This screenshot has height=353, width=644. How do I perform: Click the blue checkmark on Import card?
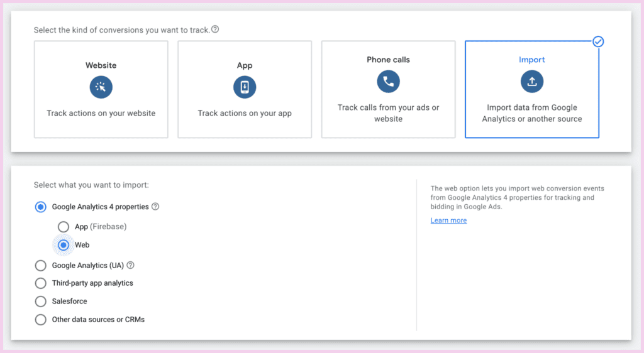[599, 41]
